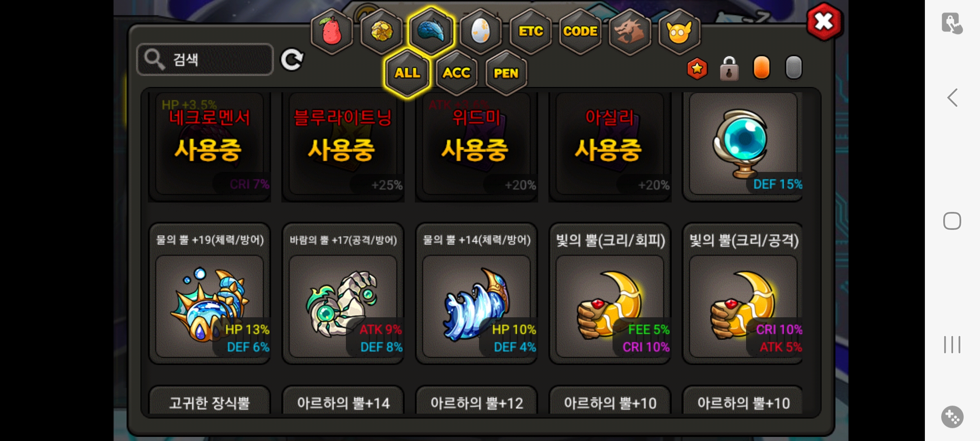Image resolution: width=980 pixels, height=441 pixels.
Task: Tap the Android back arrow
Action: [x=952, y=98]
